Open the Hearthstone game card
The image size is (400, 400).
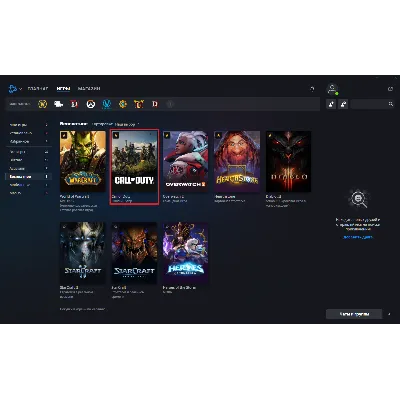237,161
